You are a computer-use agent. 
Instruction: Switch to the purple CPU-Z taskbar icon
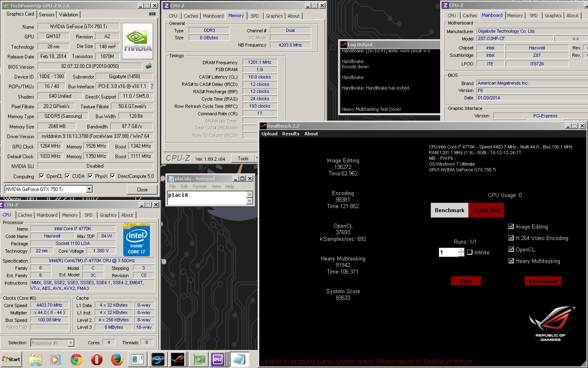point(218,359)
